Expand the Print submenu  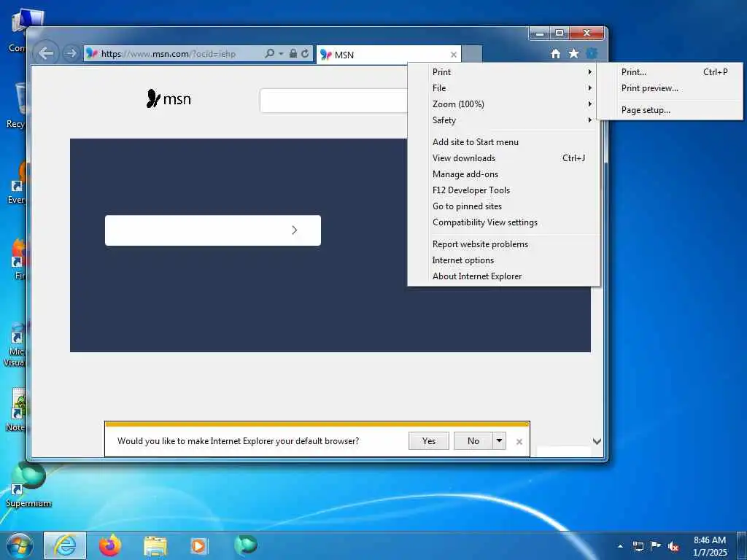pos(504,72)
